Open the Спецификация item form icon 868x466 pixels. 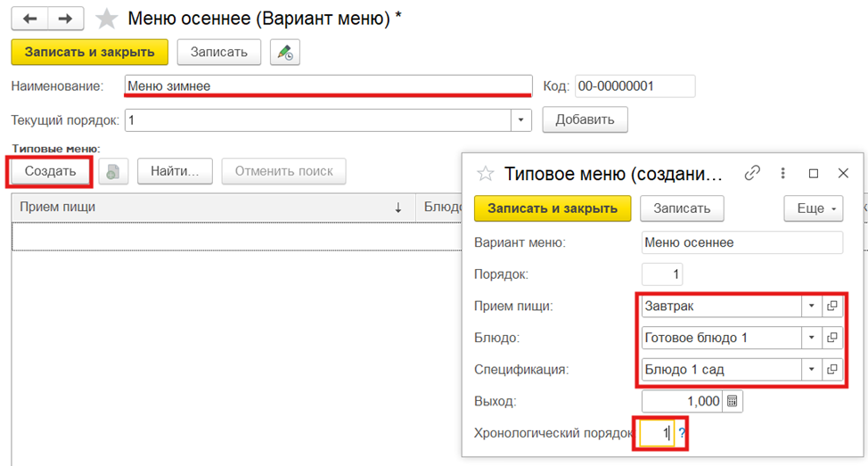click(x=832, y=369)
